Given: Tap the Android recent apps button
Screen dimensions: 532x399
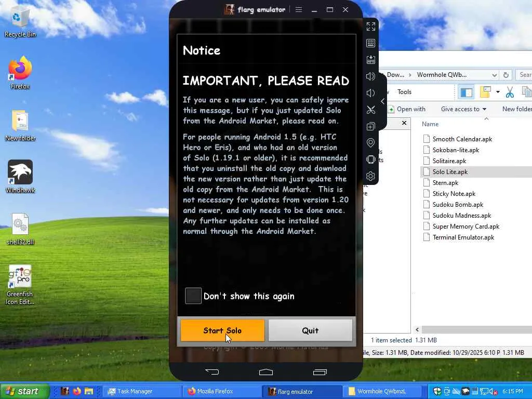Looking at the screenshot, I should click(x=320, y=372).
